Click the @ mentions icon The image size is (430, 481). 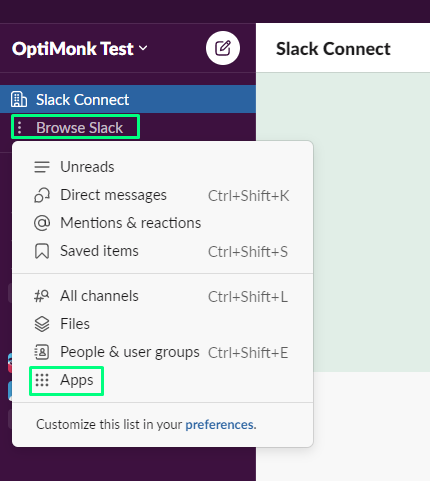click(x=42, y=223)
